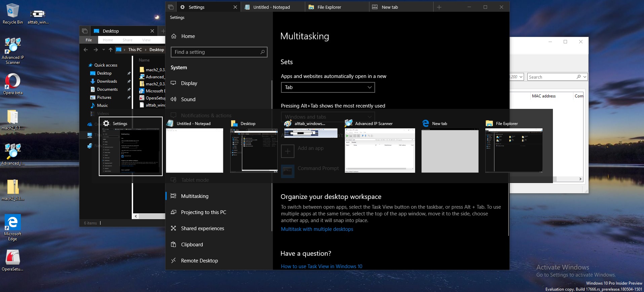Unpin Downloads pin icon in Quick access
The image size is (644, 292).
click(129, 81)
